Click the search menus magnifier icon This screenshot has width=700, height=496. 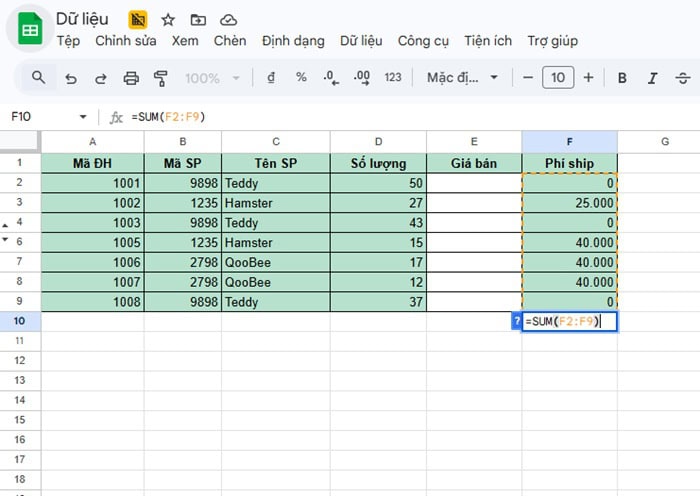(38, 77)
